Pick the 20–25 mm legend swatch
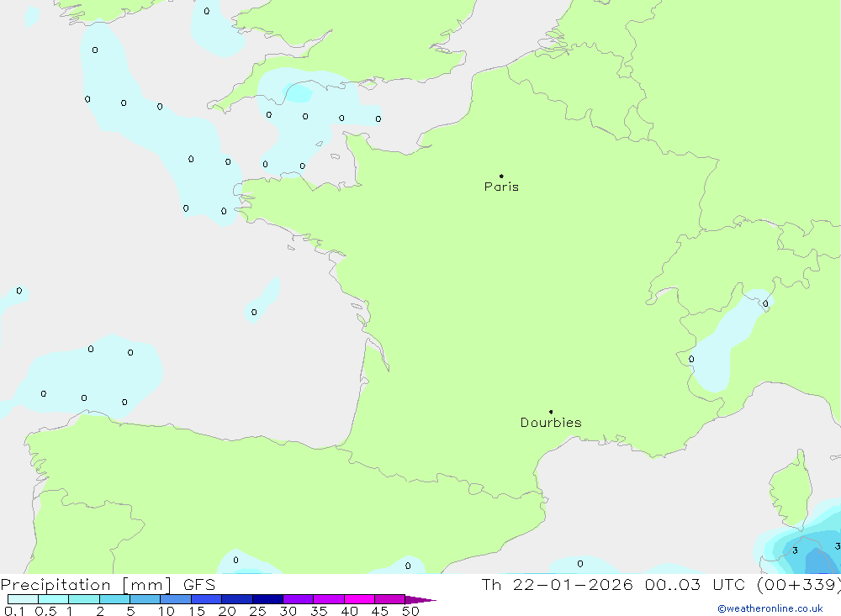The width and height of the screenshot is (841, 616). (x=237, y=599)
